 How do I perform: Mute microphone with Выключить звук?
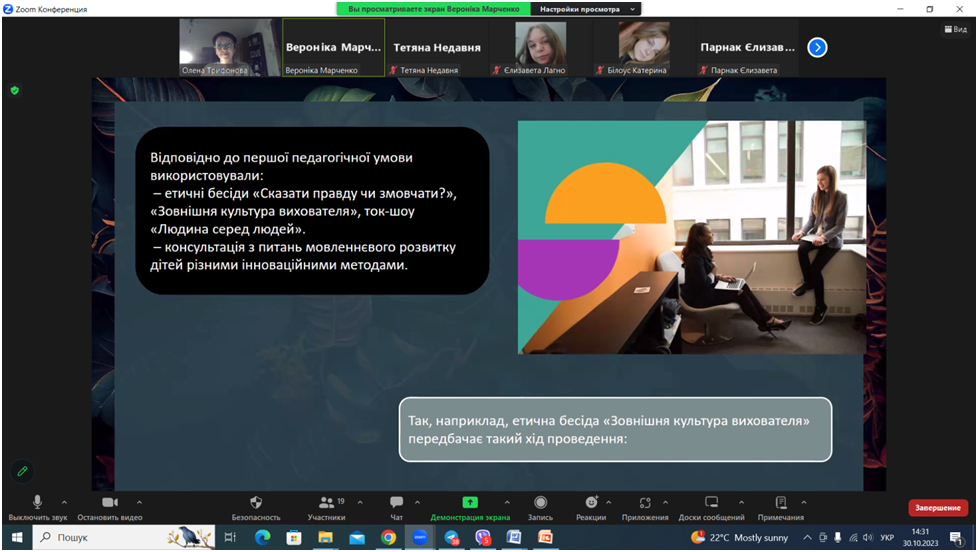(37, 503)
